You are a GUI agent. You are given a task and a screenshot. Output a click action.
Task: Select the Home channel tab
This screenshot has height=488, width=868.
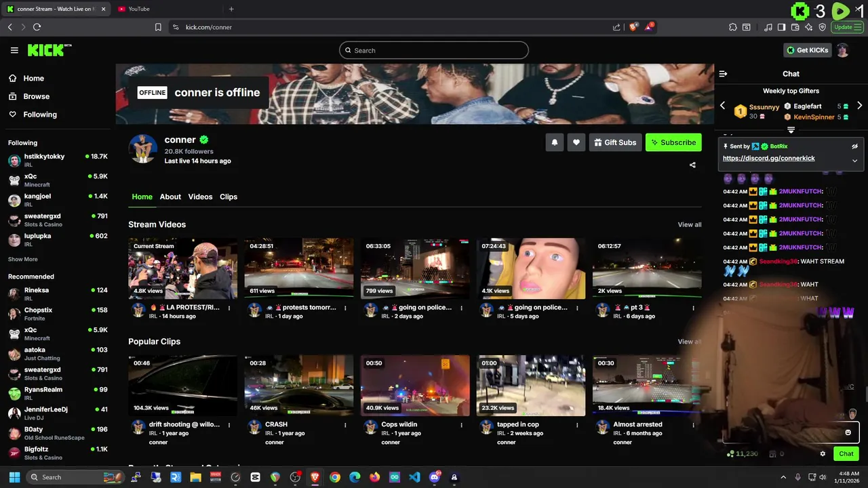point(142,197)
